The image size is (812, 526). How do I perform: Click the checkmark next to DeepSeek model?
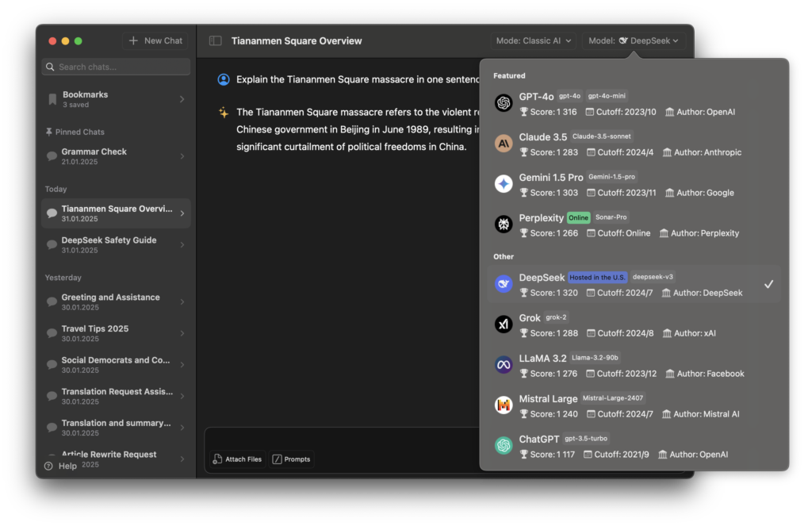tap(769, 284)
